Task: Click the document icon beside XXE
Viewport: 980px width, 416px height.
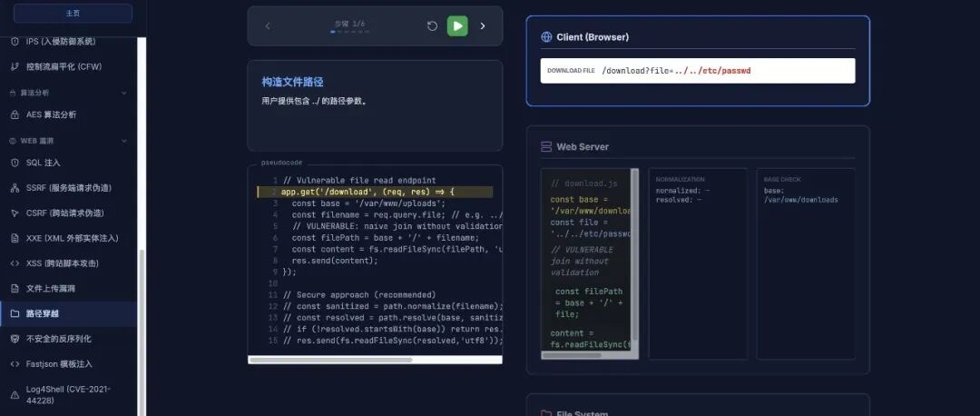Action: click(x=15, y=238)
